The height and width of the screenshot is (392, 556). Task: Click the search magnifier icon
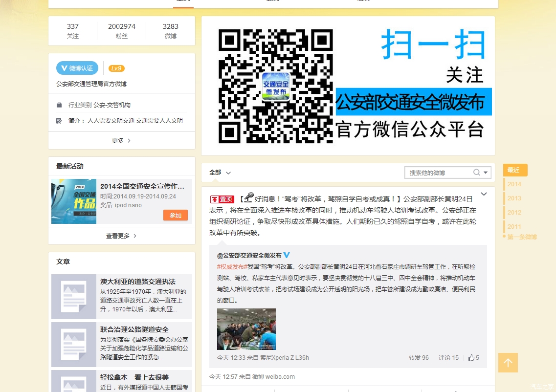click(x=477, y=172)
